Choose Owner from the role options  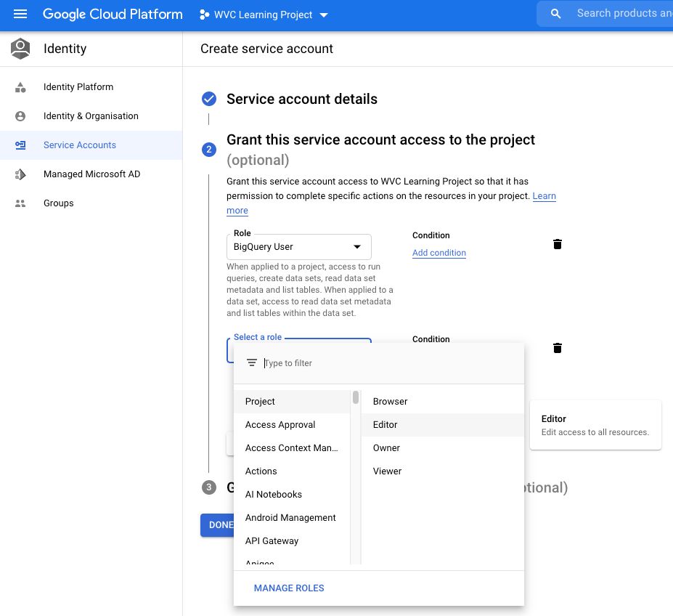coord(386,447)
